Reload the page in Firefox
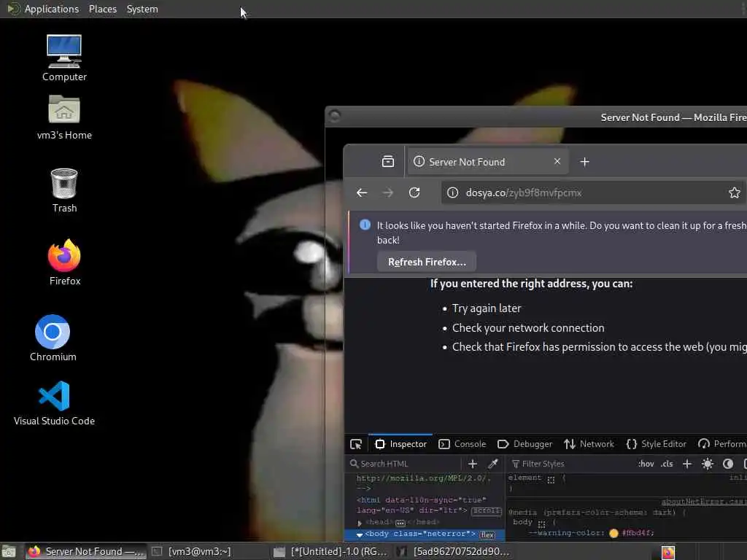 tap(414, 192)
